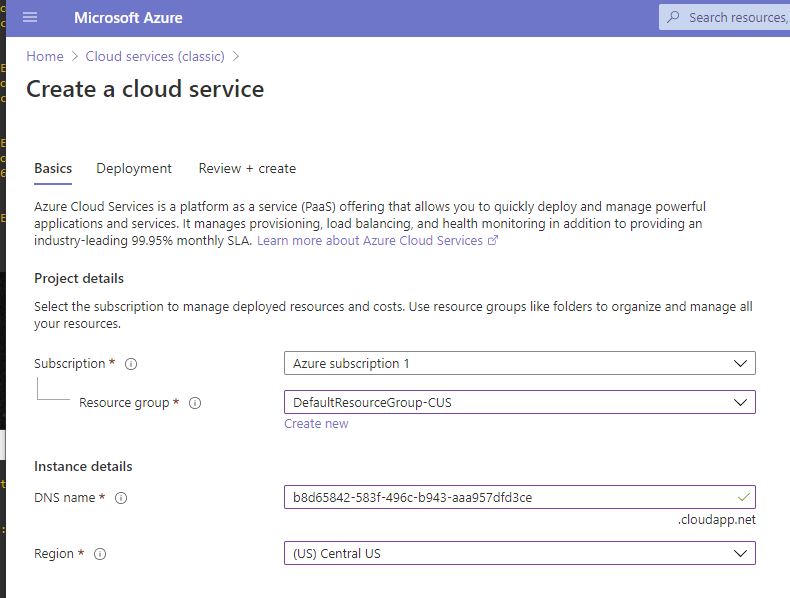Click the DNS name input field
Viewport: 790px width, 598px height.
tap(500, 497)
